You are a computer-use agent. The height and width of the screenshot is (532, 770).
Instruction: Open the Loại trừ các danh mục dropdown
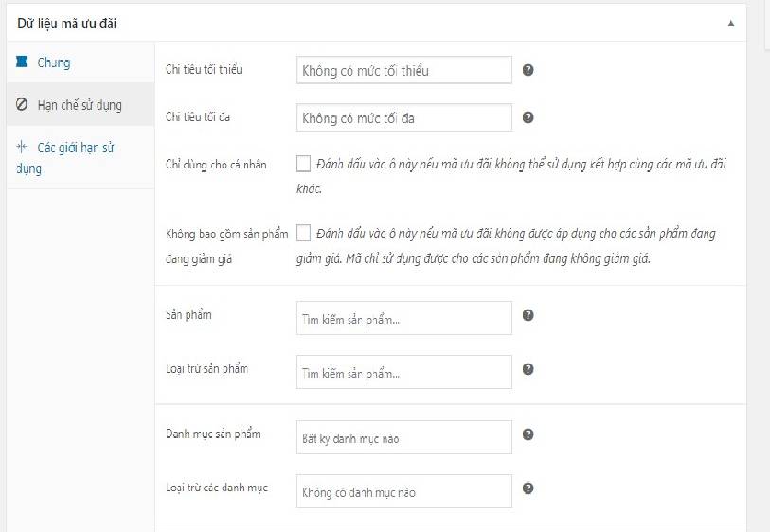(x=404, y=491)
